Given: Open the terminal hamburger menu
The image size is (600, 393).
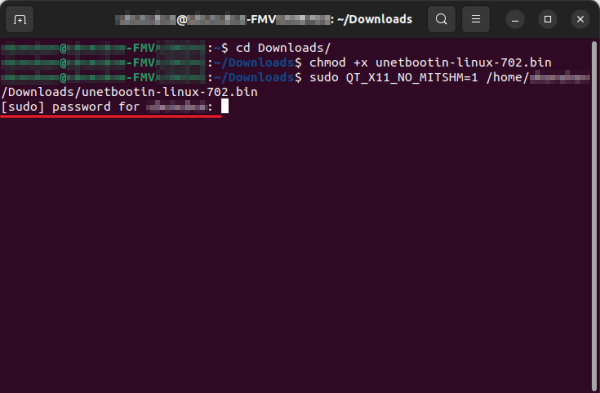Looking at the screenshot, I should [476, 19].
